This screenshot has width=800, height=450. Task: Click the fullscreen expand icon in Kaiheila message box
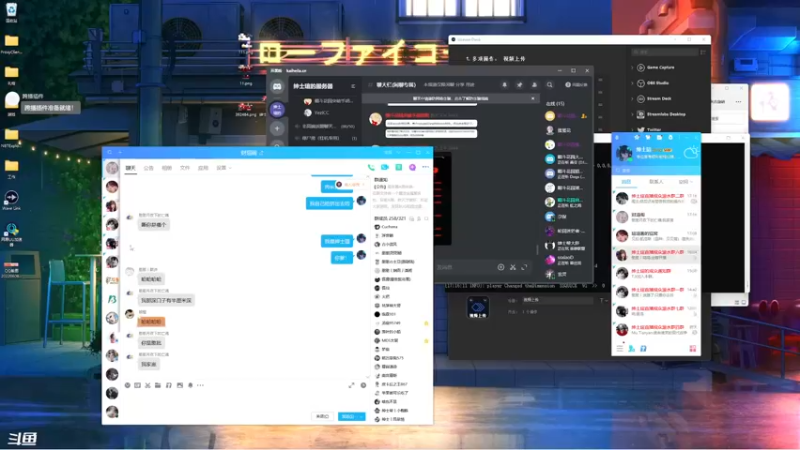coord(524,267)
